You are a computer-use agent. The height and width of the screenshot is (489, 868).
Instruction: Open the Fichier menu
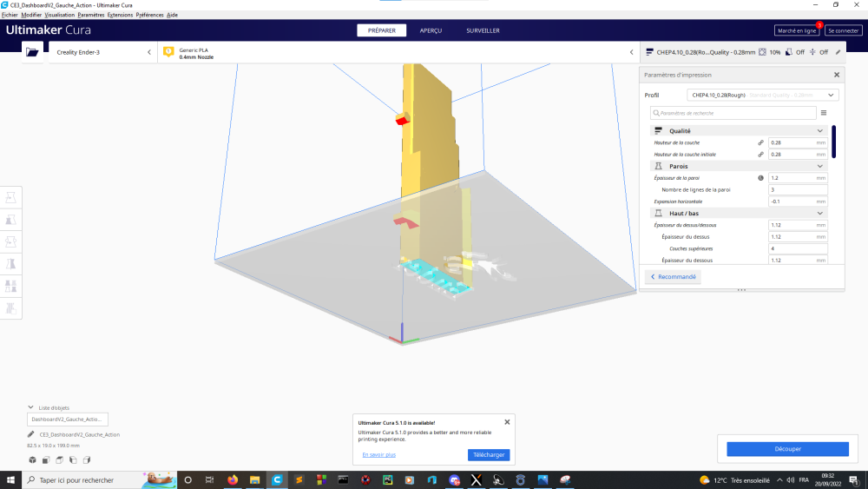coord(10,15)
